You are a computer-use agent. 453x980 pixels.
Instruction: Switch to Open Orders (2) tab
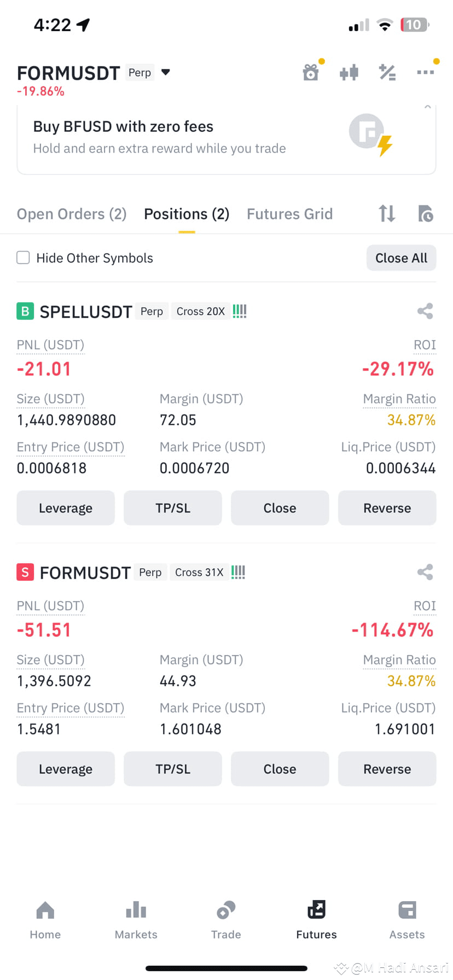pos(72,214)
